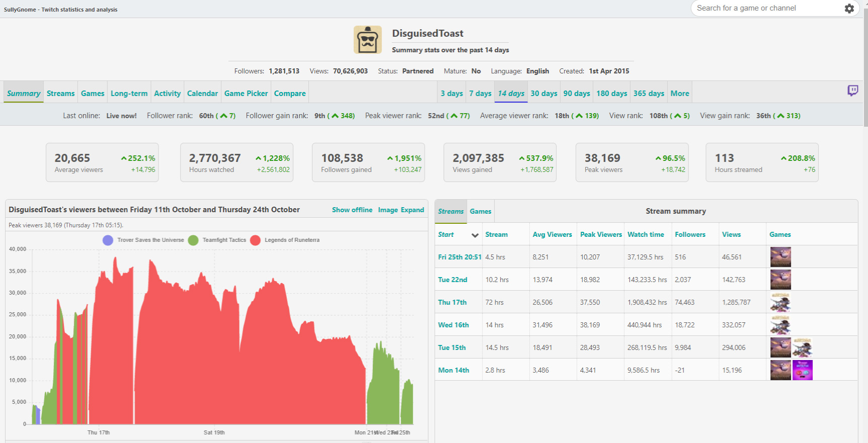868x443 pixels.
Task: Open Teamfight Tactics thumbnail in Fri 25th row
Action: point(780,257)
